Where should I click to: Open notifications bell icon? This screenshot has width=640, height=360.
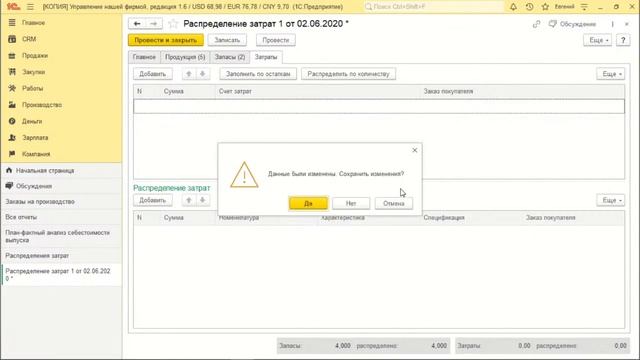513,7
